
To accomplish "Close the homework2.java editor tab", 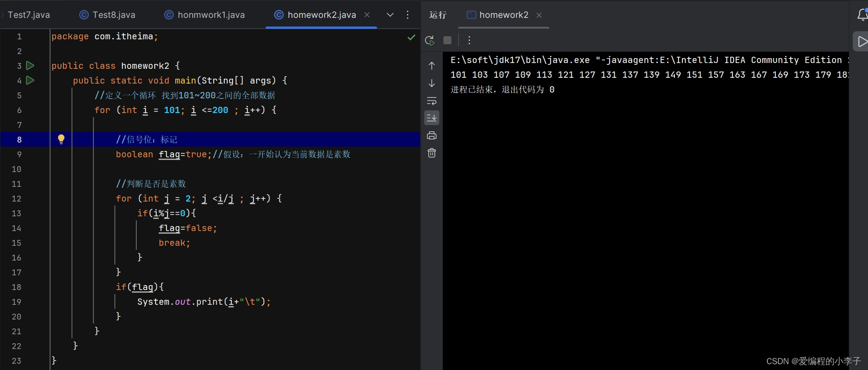I will (x=367, y=15).
